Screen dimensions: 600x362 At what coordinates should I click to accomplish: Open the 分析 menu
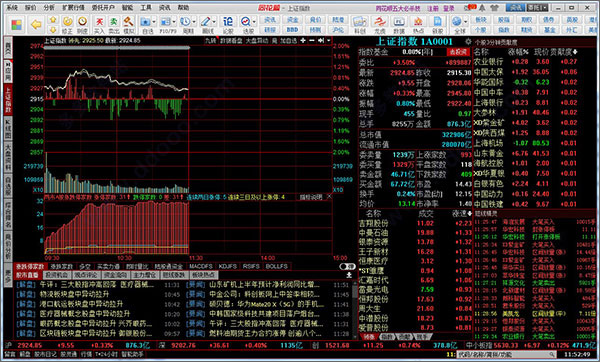[49, 8]
